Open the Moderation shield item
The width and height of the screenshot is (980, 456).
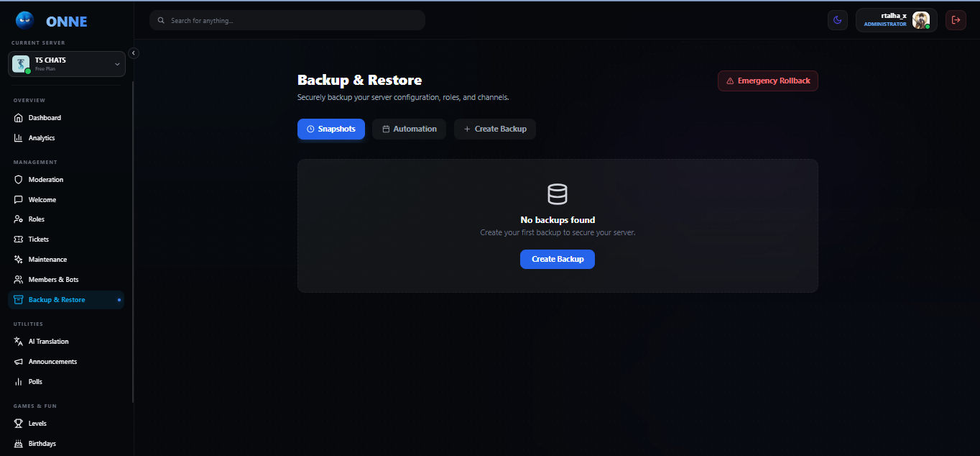coord(45,180)
